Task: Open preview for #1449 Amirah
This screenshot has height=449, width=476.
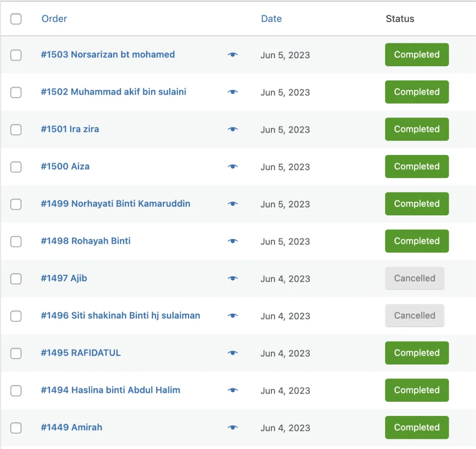Action: click(232, 428)
